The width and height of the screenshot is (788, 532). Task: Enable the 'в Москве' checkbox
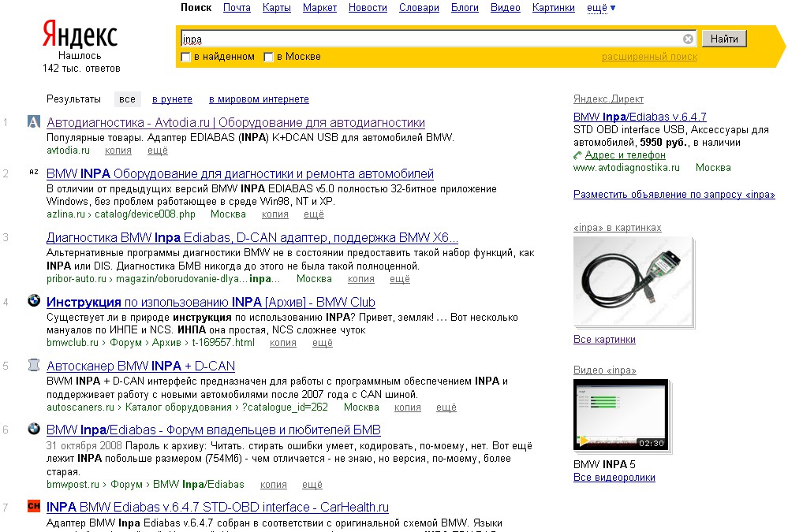[268, 58]
